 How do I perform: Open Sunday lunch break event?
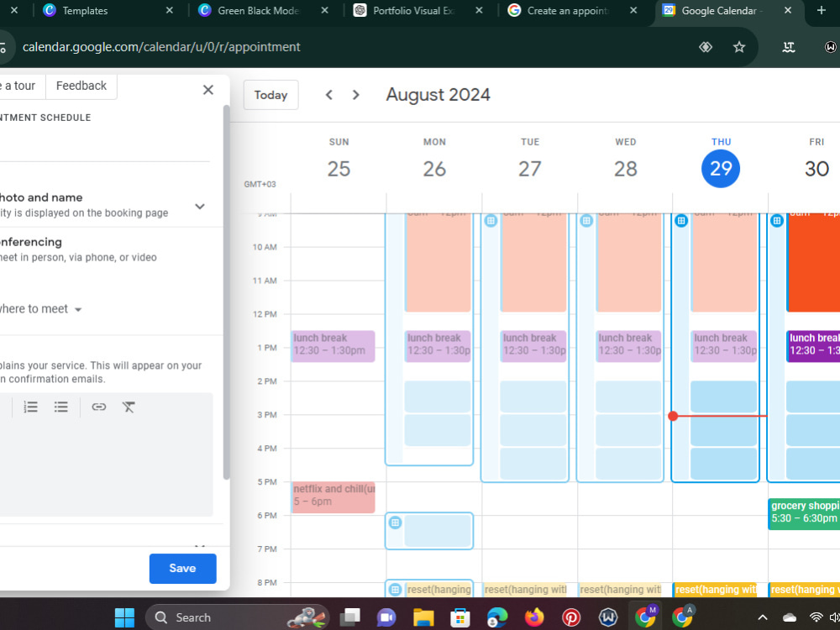(x=333, y=346)
